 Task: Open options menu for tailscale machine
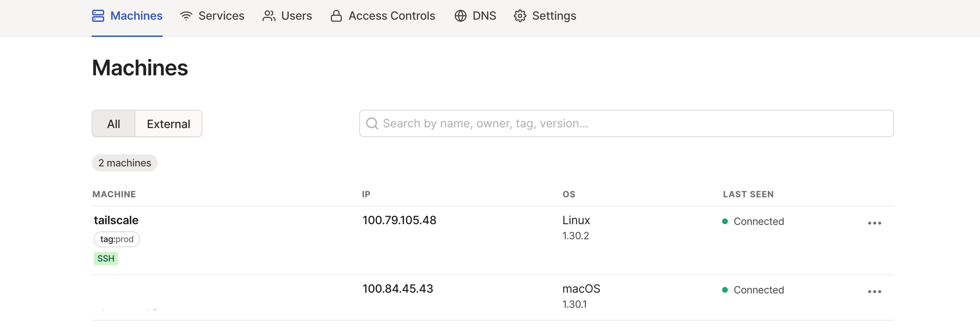click(874, 223)
